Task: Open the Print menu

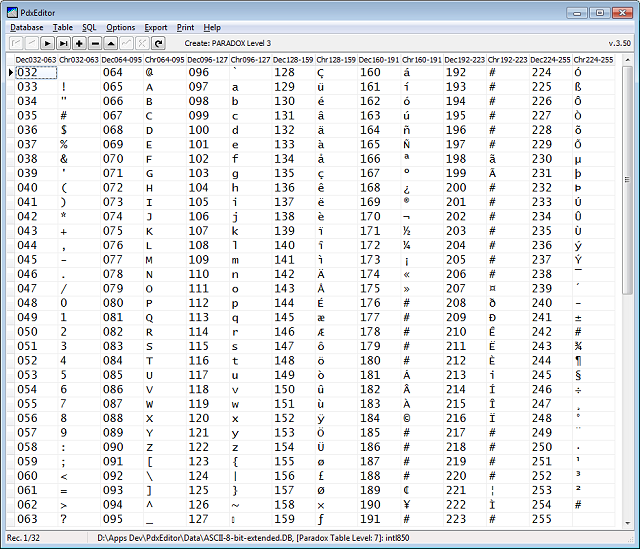Action: pyautogui.click(x=185, y=27)
